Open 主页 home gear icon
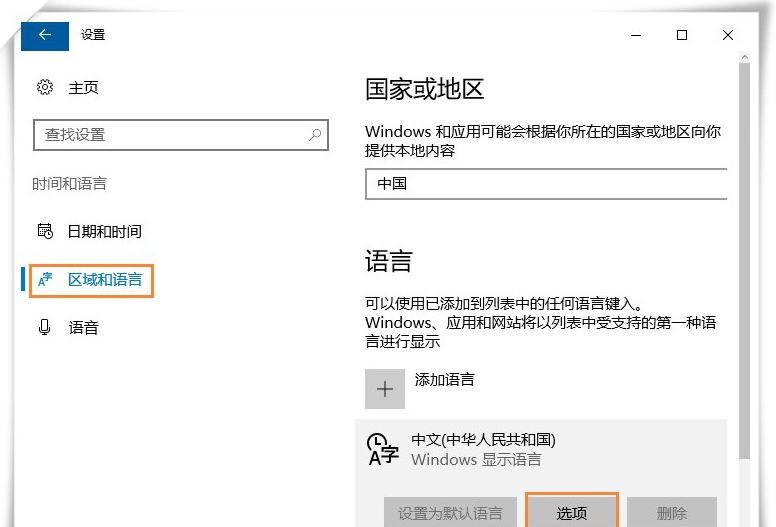Image resolution: width=776 pixels, height=527 pixels. pyautogui.click(x=45, y=87)
